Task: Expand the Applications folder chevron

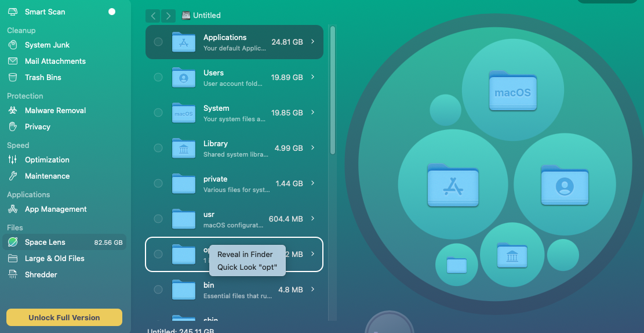Action: 313,42
